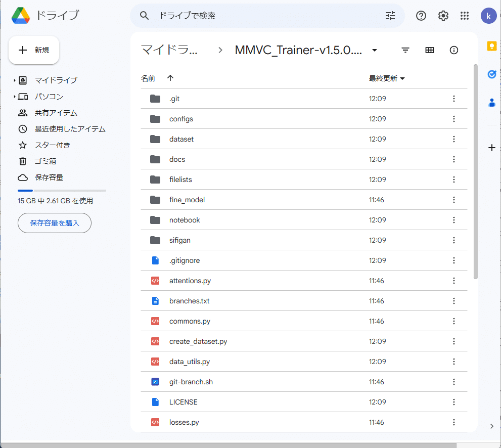Open more actions for fine_model folder
The width and height of the screenshot is (501, 448).
pos(453,200)
